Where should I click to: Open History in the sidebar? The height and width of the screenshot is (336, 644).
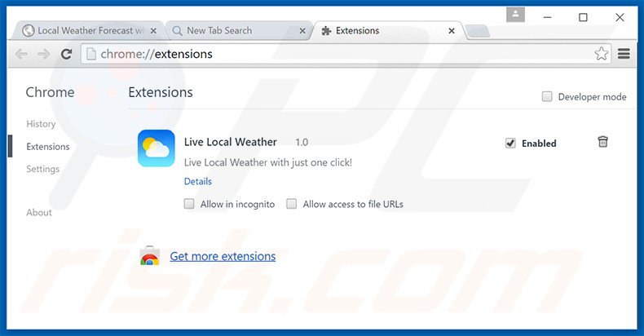point(41,124)
